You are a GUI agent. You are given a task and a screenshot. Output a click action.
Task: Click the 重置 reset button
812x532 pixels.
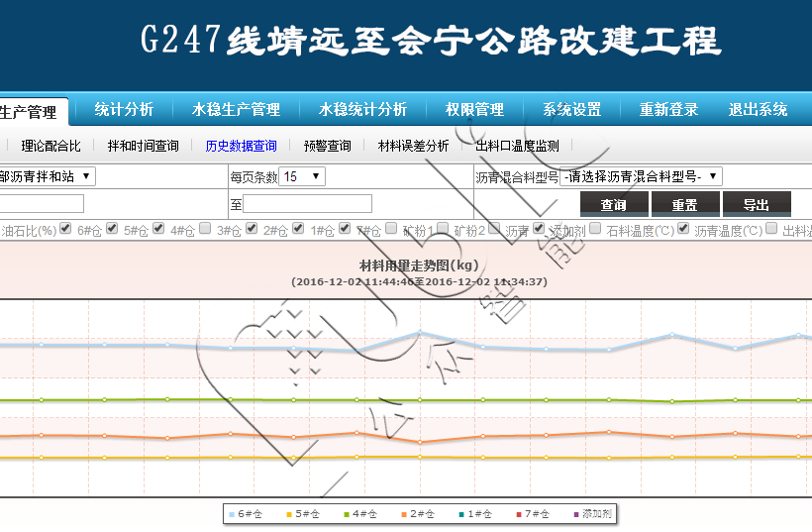tap(685, 204)
